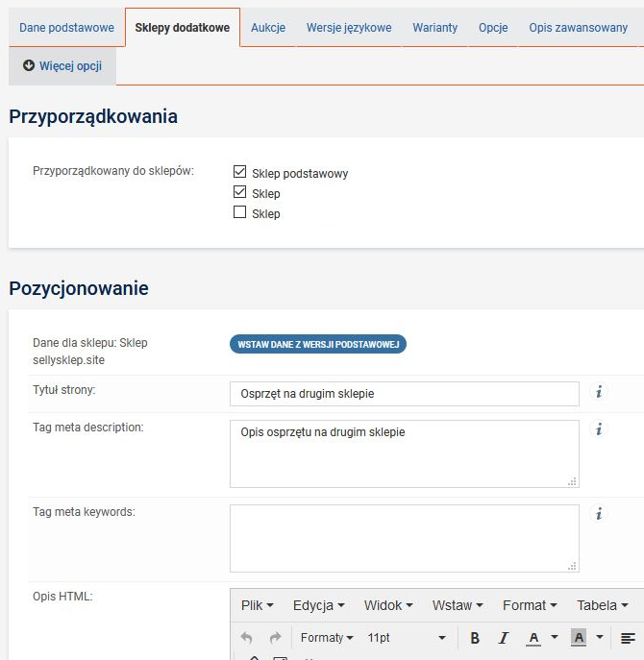Click the redo arrow in editor
644x660 pixels.
(x=275, y=638)
